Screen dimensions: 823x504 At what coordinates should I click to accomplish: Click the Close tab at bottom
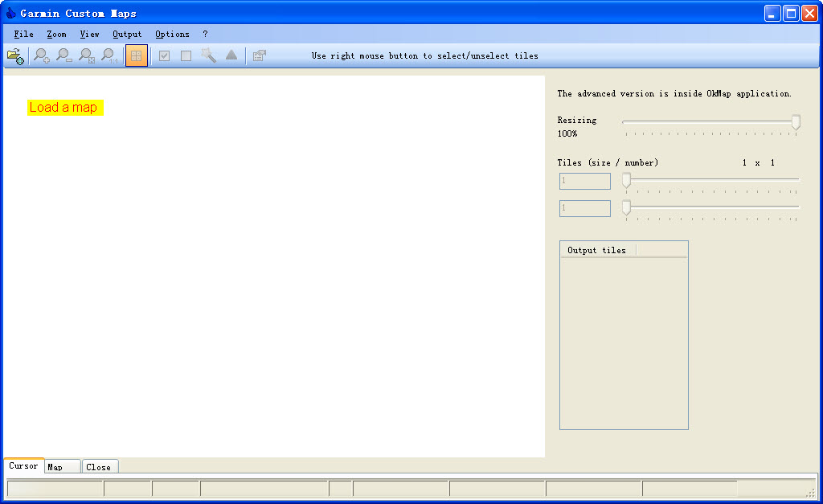coord(99,467)
